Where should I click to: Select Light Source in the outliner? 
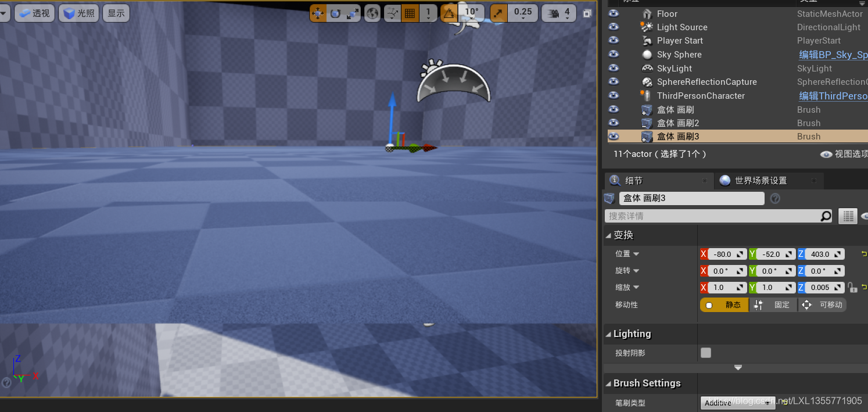tap(682, 27)
